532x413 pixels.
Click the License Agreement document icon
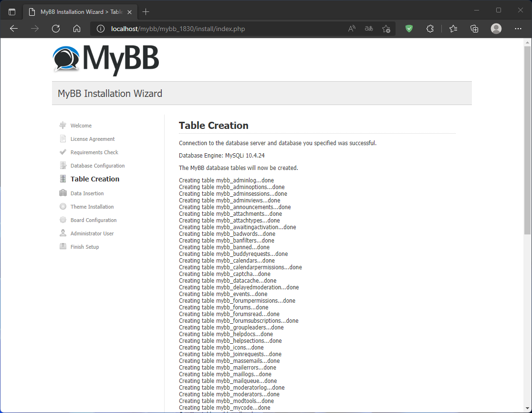point(63,138)
